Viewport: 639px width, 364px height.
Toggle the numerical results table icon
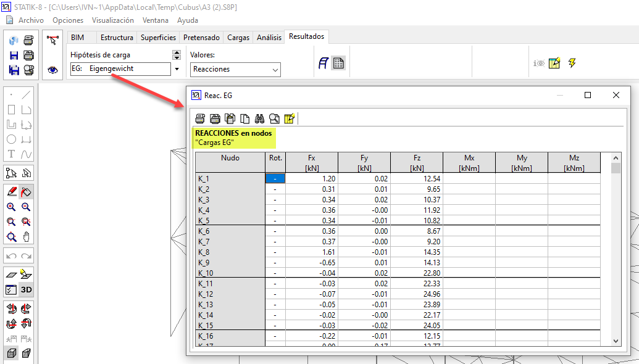click(x=338, y=63)
